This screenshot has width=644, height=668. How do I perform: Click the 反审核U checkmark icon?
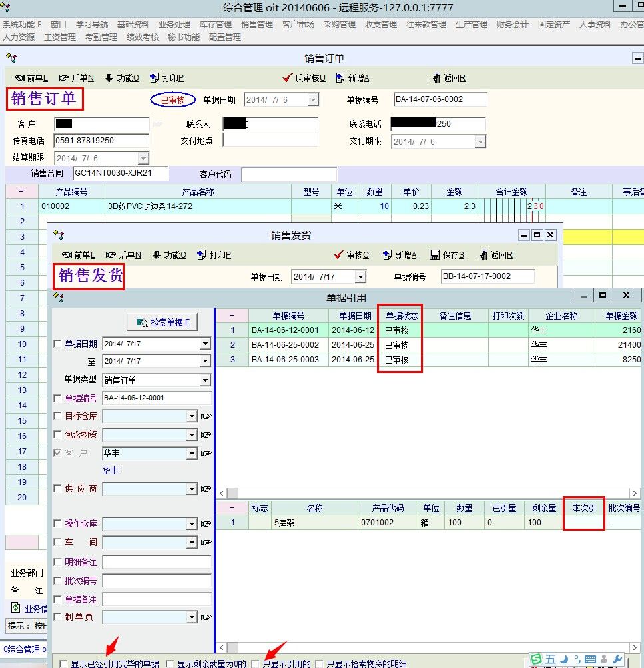tap(288, 78)
